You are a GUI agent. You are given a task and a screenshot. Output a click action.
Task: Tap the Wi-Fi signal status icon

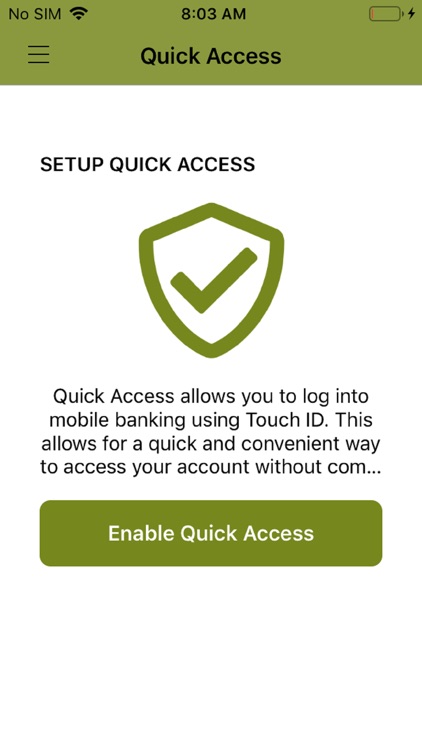click(78, 13)
